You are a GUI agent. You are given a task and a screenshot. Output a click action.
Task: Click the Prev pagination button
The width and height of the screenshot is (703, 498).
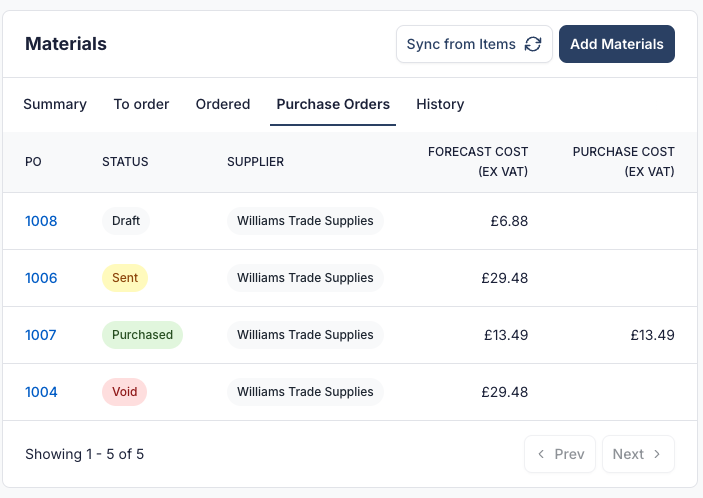[560, 454]
